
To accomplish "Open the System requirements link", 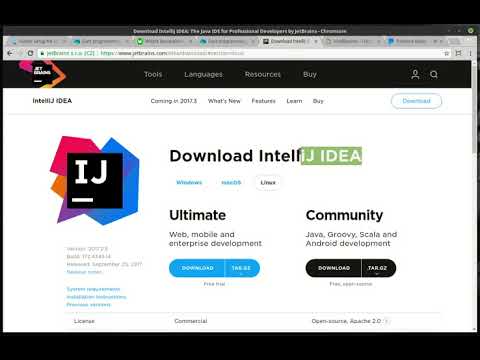I will (93, 289).
